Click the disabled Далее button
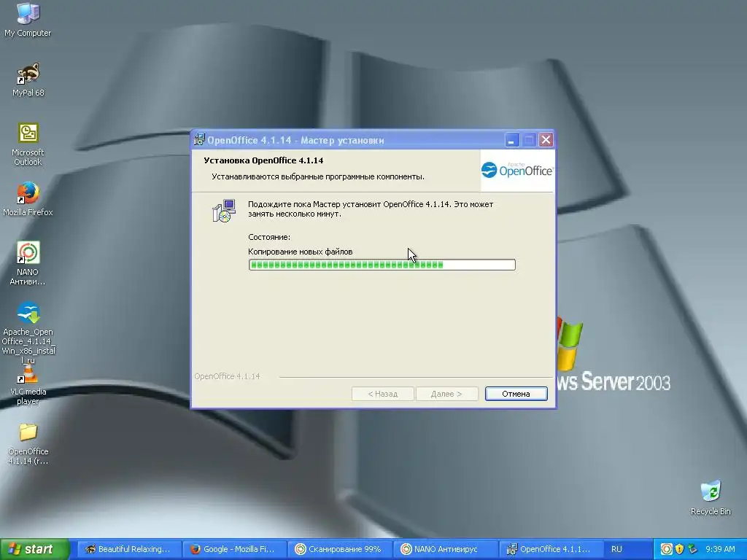Image resolution: width=747 pixels, height=560 pixels. click(x=446, y=394)
